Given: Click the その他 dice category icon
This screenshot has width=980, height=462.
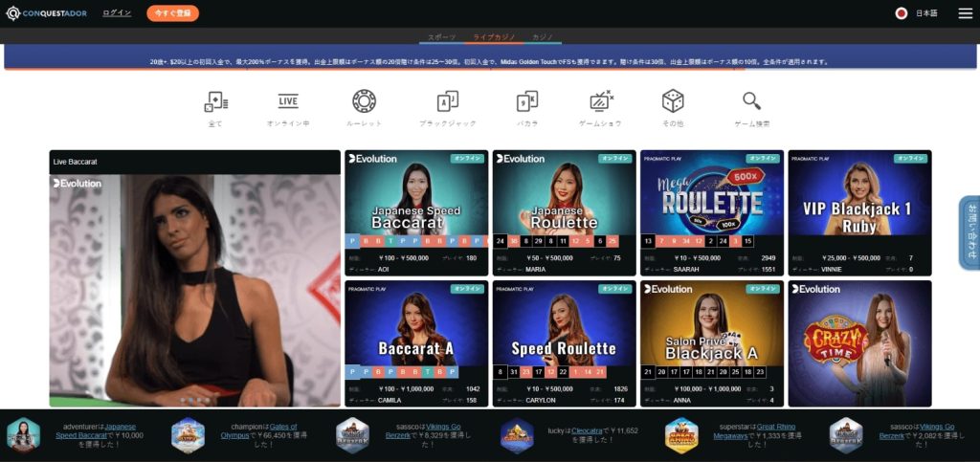Looking at the screenshot, I should pos(673,101).
